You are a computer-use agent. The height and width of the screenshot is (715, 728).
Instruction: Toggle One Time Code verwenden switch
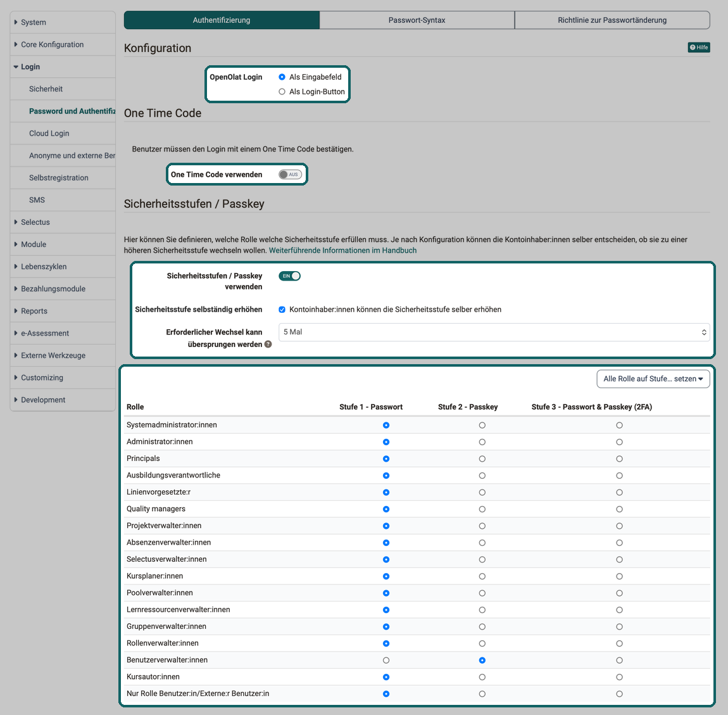[290, 175]
